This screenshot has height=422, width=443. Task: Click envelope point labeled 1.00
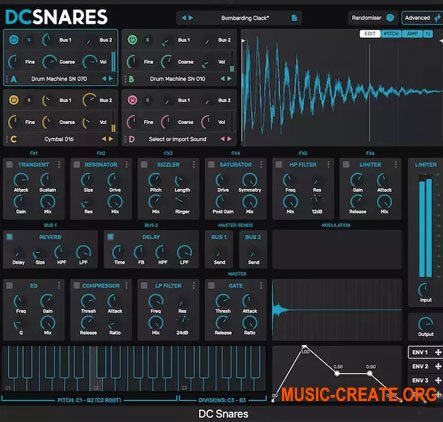[304, 348]
